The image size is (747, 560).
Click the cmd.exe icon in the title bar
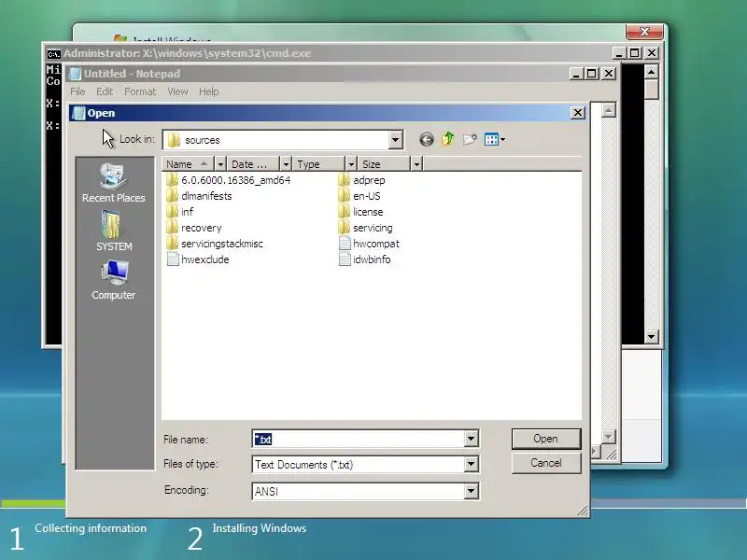(54, 53)
